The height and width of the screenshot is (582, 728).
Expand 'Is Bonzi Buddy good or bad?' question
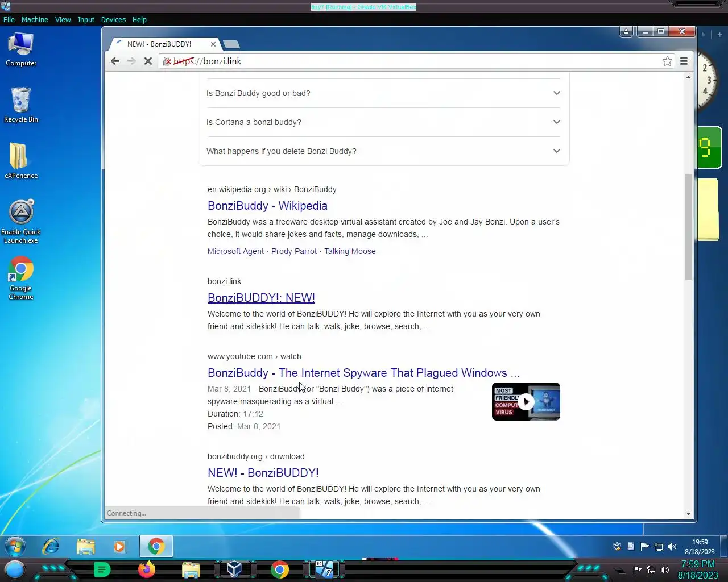click(383, 93)
